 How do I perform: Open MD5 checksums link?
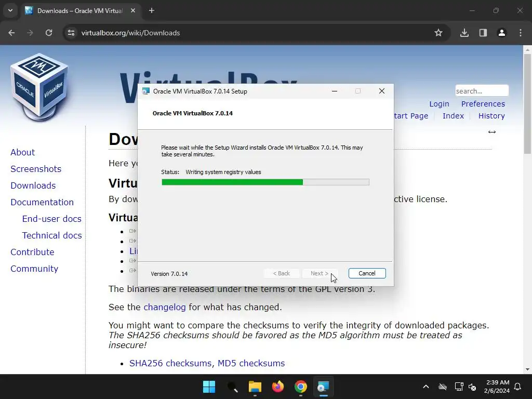tap(251, 363)
